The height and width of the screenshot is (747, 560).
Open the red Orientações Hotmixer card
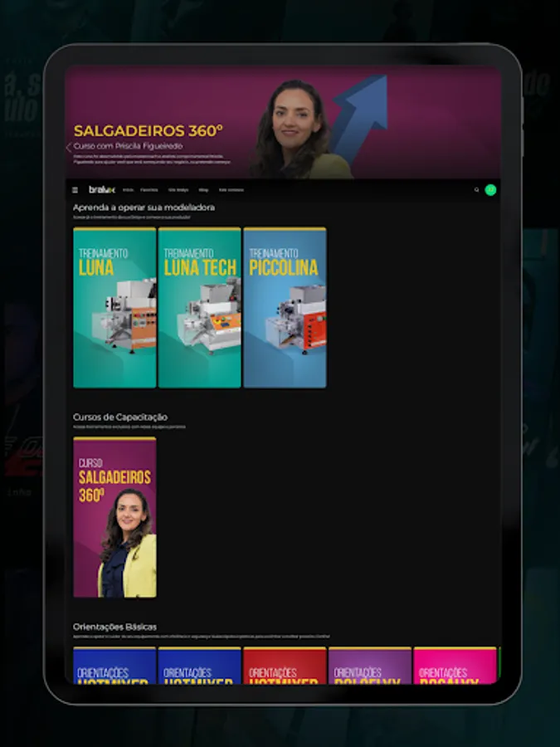pyautogui.click(x=285, y=666)
